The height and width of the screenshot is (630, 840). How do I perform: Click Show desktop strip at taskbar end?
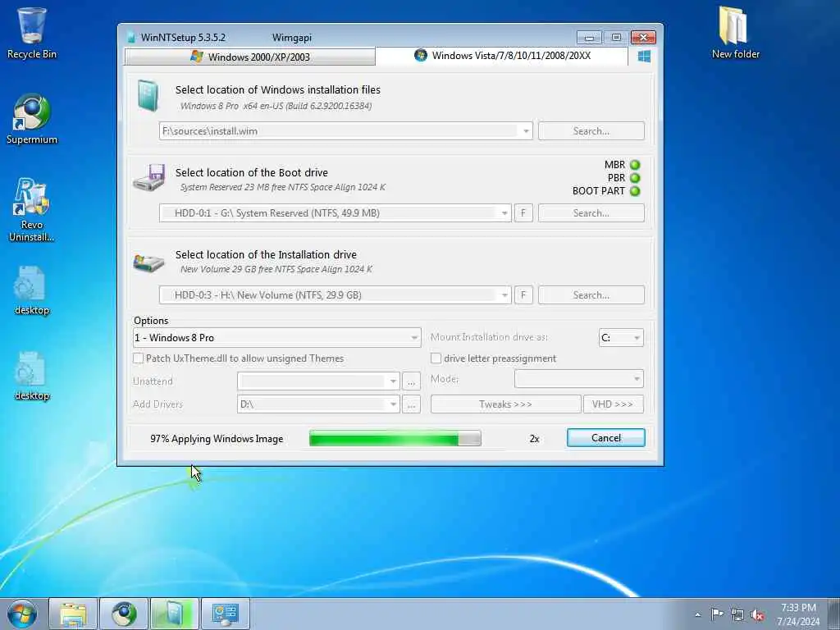(833, 614)
